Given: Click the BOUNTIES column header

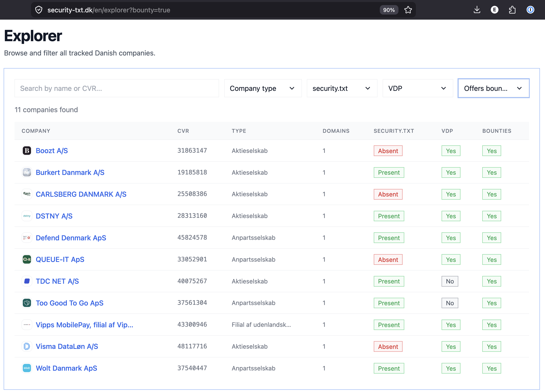Looking at the screenshot, I should tap(497, 131).
